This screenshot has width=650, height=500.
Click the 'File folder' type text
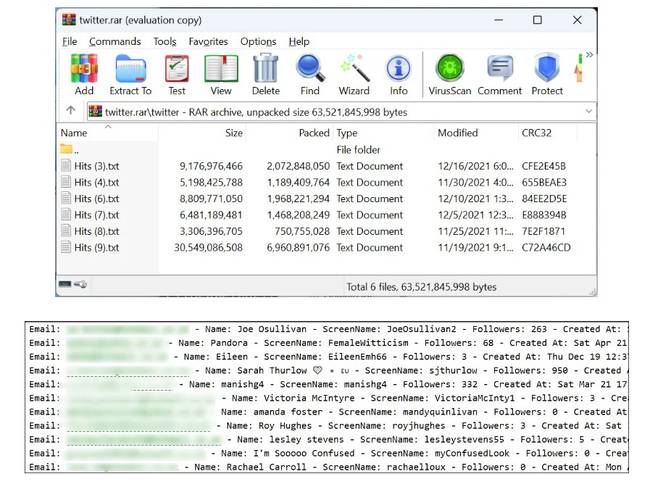point(358,150)
